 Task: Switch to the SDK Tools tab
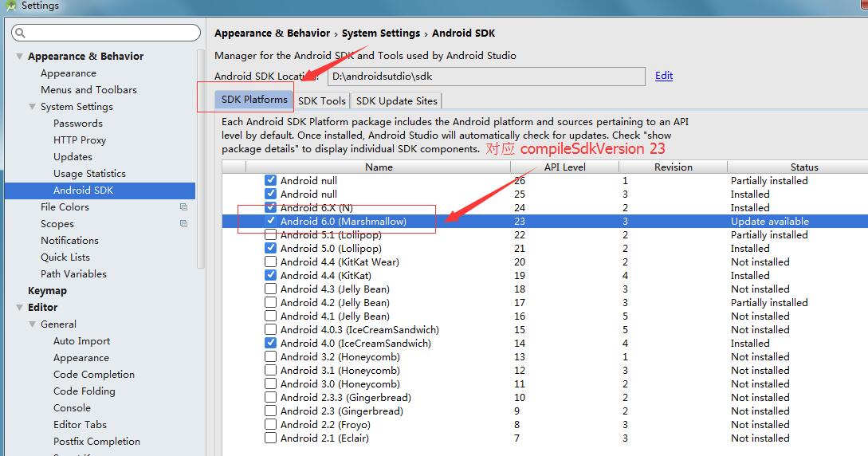(322, 100)
